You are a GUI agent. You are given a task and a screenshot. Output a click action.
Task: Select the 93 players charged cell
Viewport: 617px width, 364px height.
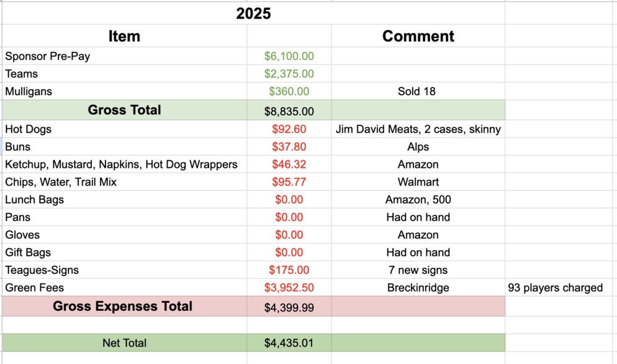[555, 287]
